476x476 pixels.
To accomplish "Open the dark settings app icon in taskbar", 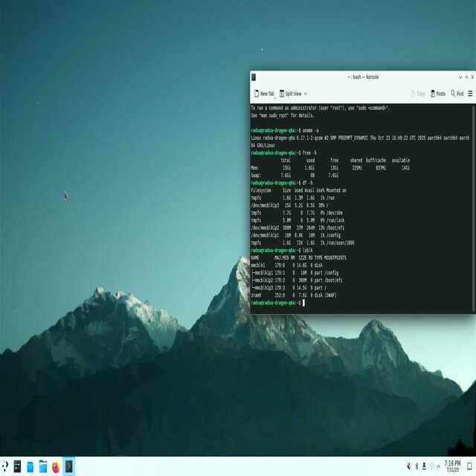I will (x=18, y=466).
